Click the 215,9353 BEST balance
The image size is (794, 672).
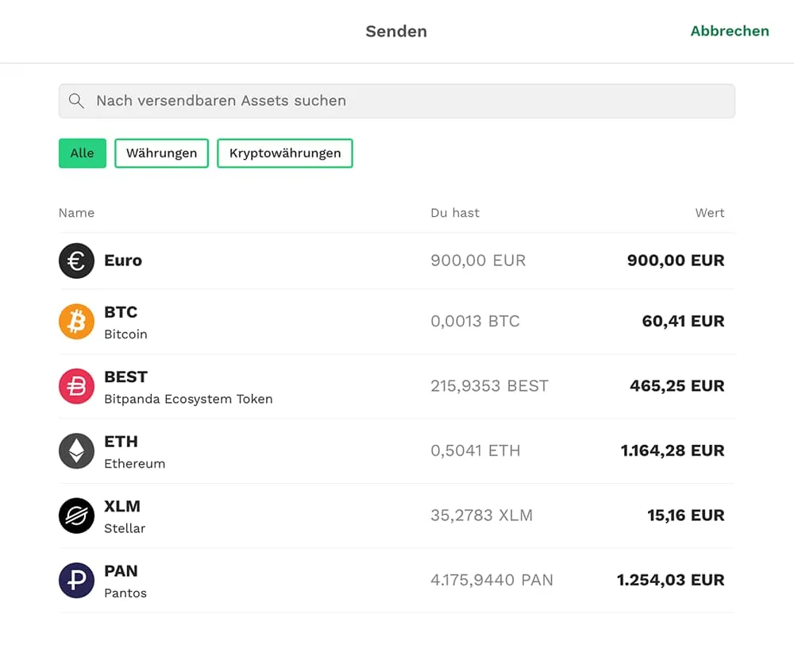point(489,386)
